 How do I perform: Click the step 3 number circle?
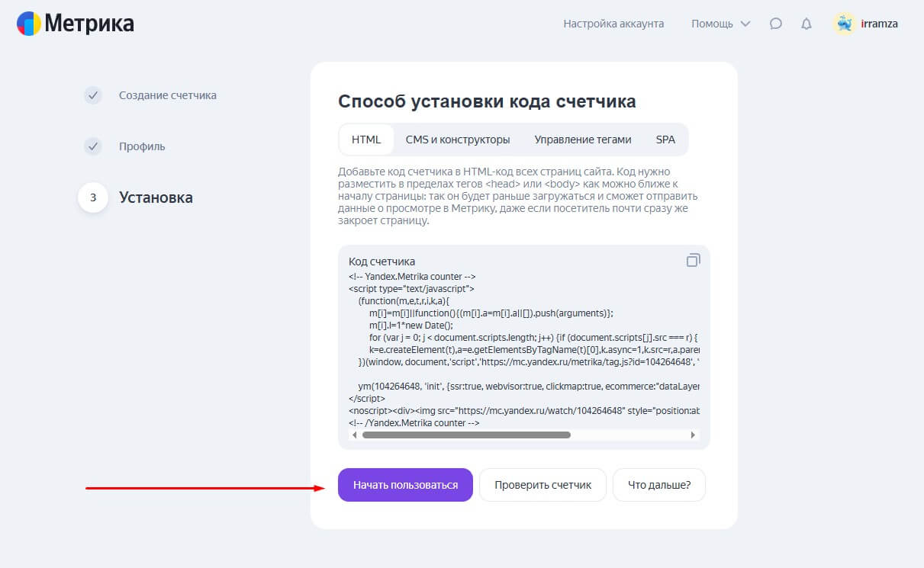tap(93, 197)
